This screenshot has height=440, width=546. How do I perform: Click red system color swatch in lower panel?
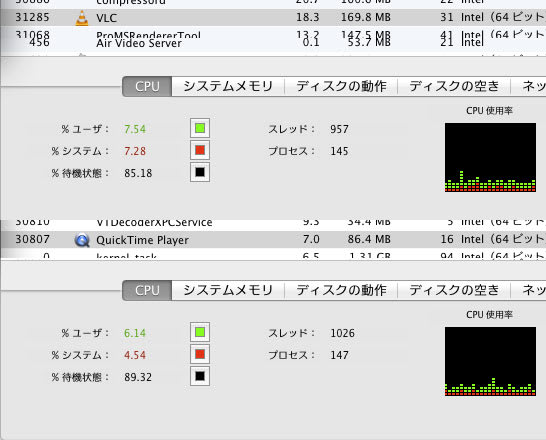(200, 354)
